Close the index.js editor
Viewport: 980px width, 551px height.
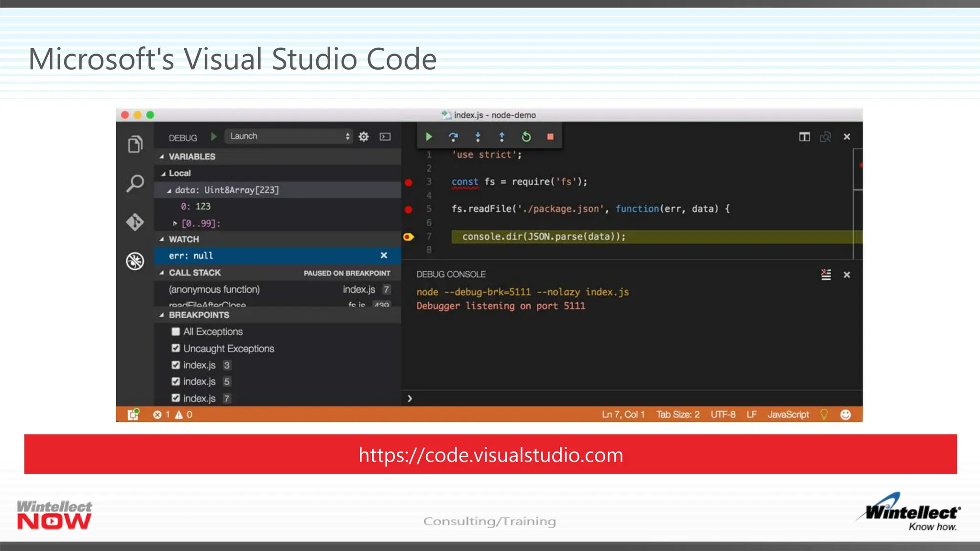(847, 137)
